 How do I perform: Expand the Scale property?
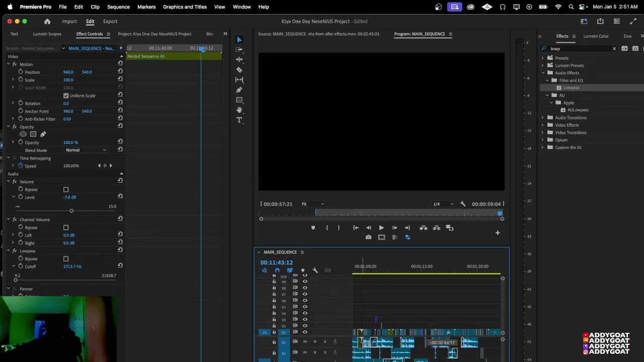point(13,79)
